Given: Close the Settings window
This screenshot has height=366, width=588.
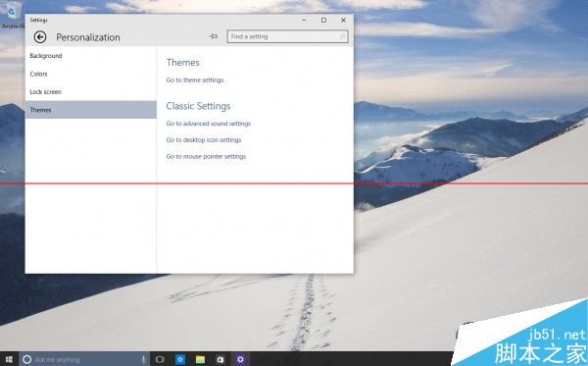Looking at the screenshot, I should click(343, 20).
